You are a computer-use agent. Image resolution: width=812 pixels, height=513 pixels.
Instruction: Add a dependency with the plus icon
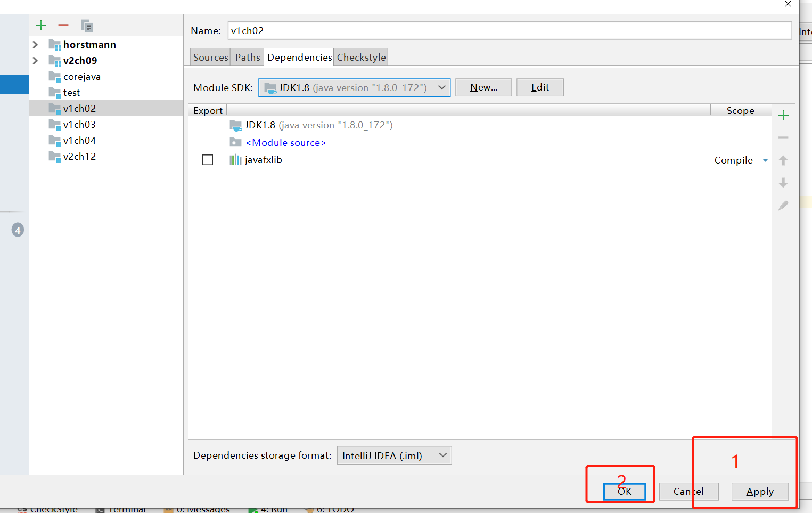tap(783, 115)
